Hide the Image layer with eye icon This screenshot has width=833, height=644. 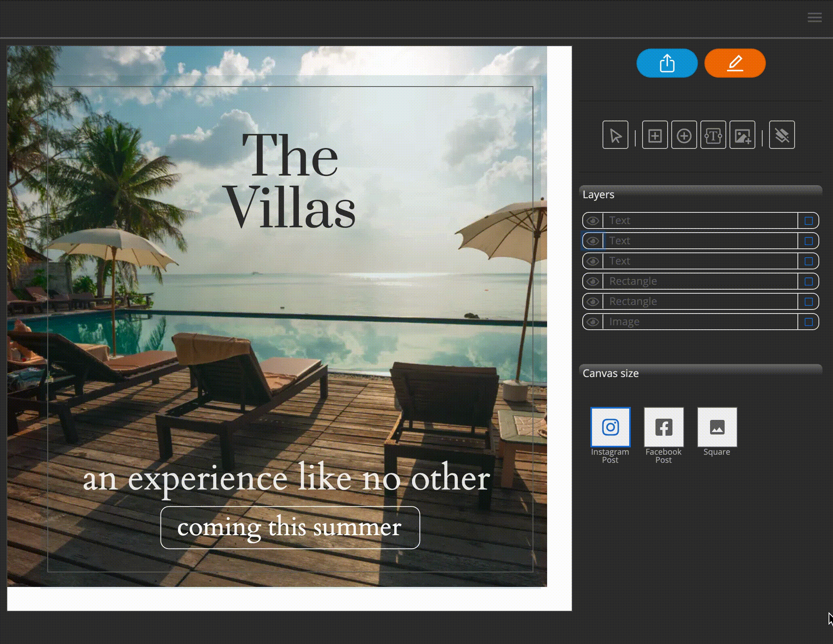[593, 322]
